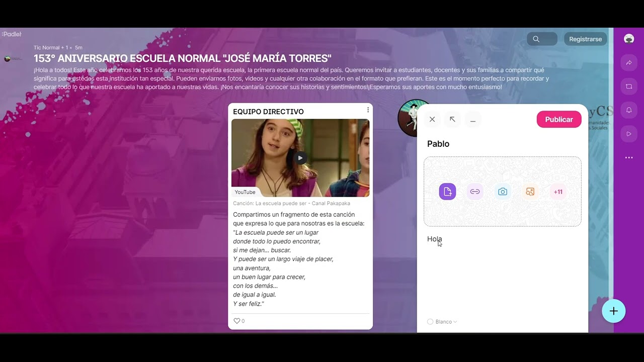
Task: Click the circular profile image behind composer
Action: (x=408, y=118)
